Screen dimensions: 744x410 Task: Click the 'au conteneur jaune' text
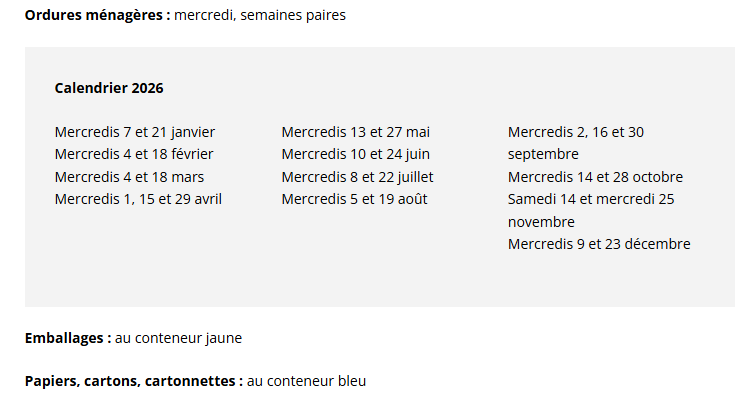[178, 338]
